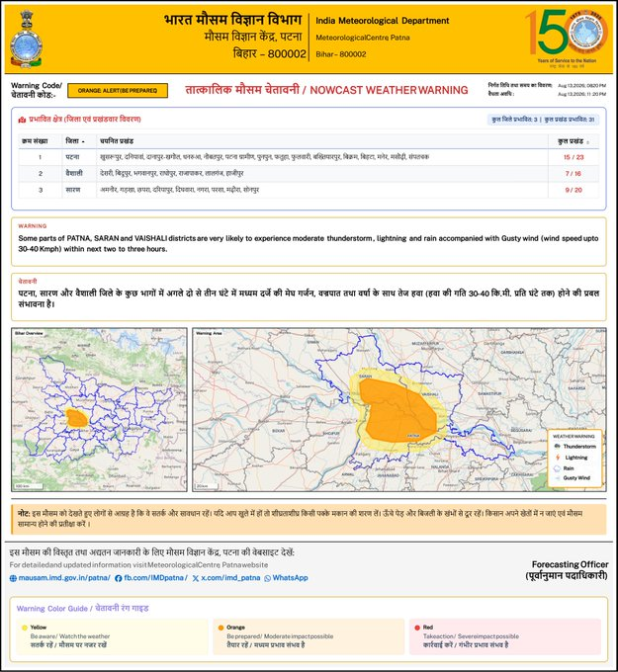Click serial number 1 in the table
Image resolution: width=618 pixels, height=672 pixels.
40,157
